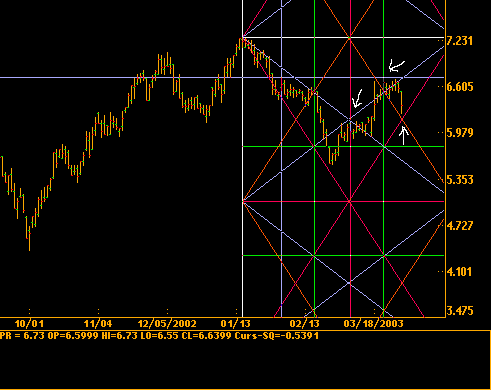Image resolution: width=491 pixels, height=390 pixels.
Task: Click the 3.475 price axis label
Action: [x=460, y=311]
